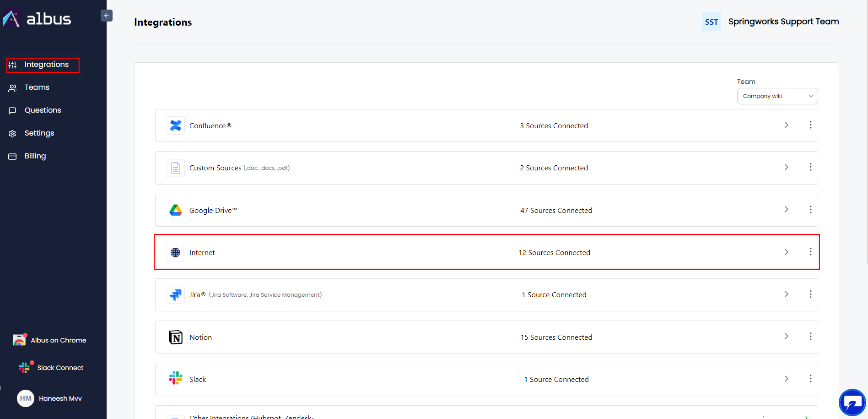
Task: Click the Teams people icon
Action: pos(12,88)
